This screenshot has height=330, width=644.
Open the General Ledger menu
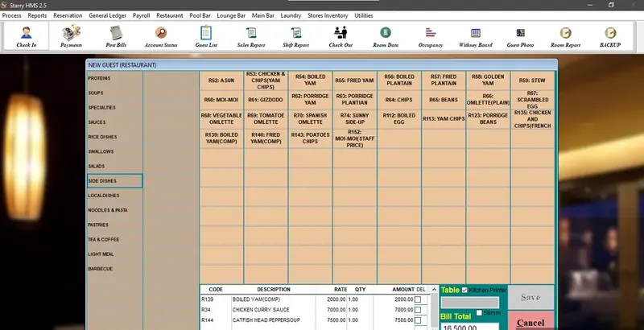108,15
